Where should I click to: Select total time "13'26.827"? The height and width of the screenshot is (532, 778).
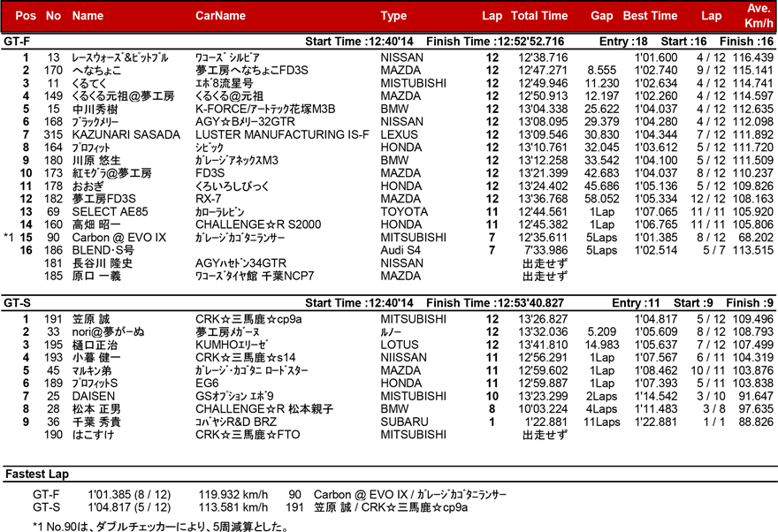tap(544, 319)
